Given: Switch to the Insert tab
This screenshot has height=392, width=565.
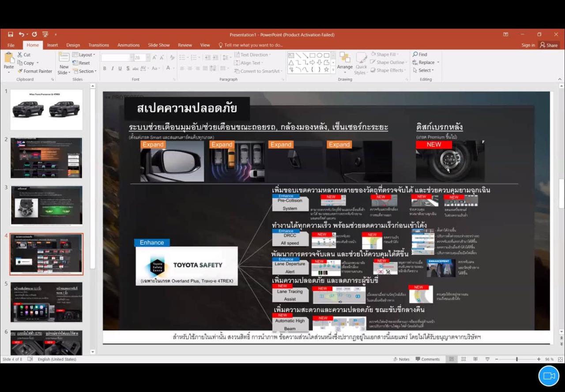Looking at the screenshot, I should click(53, 45).
